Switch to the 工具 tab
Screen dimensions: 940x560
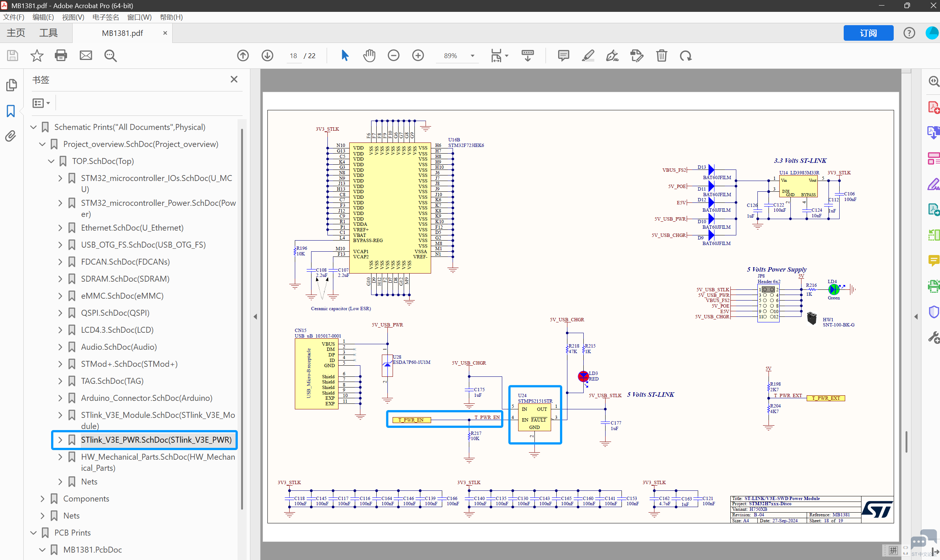49,33
